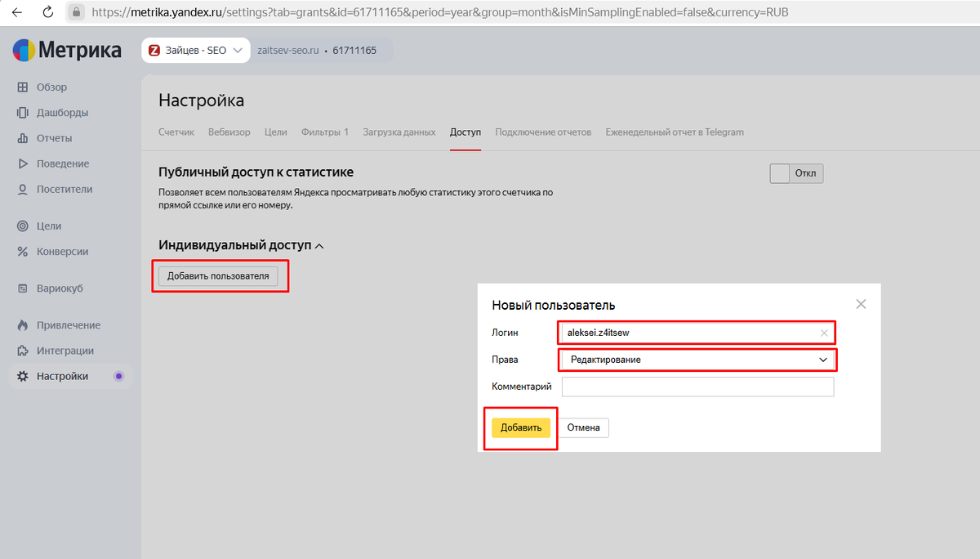Click the Добавить пользователя button
The height and width of the screenshot is (559, 980).
click(x=218, y=276)
